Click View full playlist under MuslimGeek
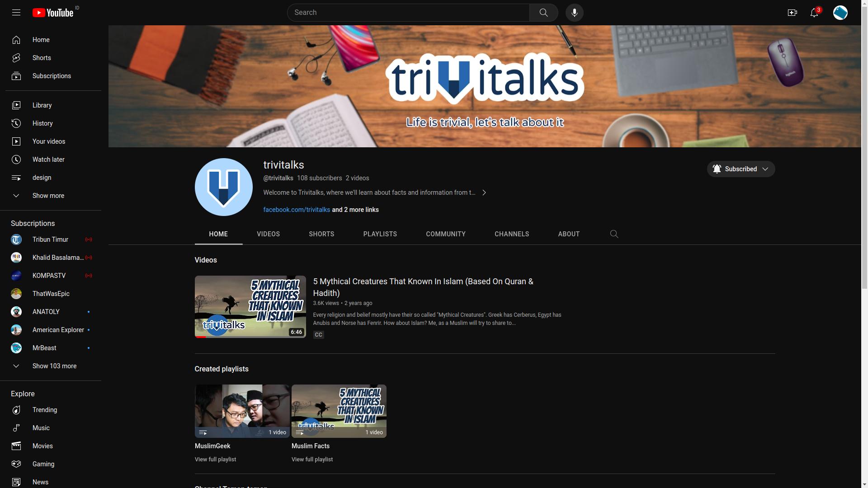The image size is (868, 488). pos(215,460)
